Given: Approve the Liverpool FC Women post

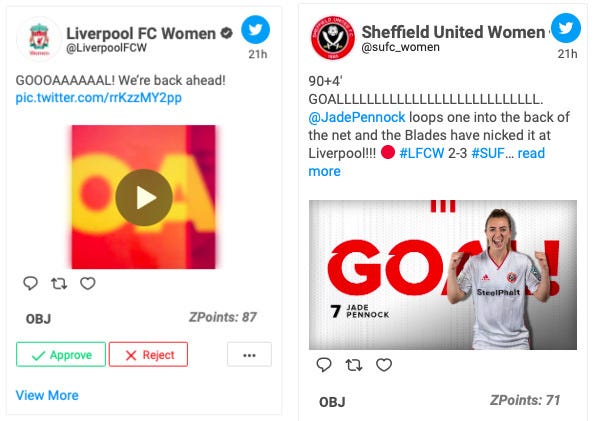Looking at the screenshot, I should pyautogui.click(x=61, y=355).
